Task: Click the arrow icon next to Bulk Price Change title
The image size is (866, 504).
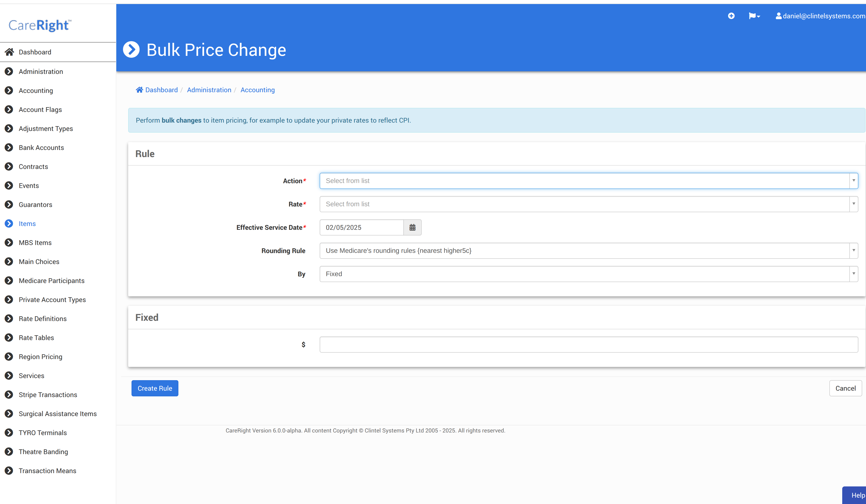Action: 131,50
